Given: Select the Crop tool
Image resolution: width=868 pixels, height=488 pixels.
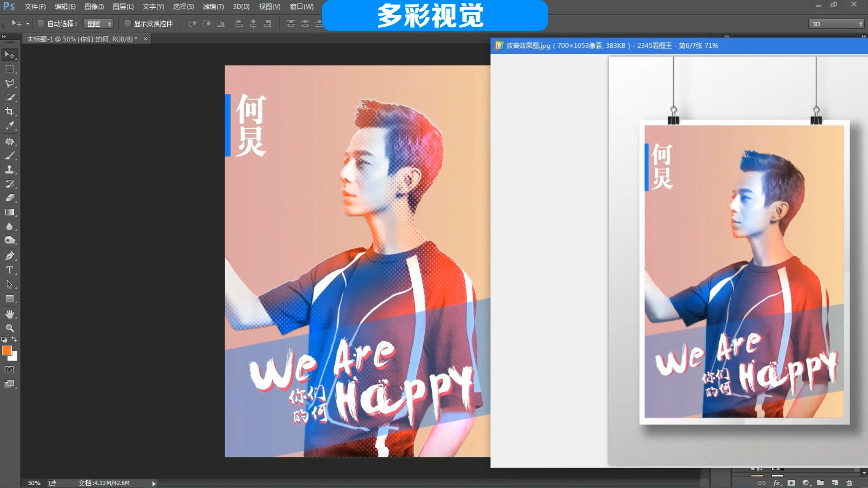Looking at the screenshot, I should tap(9, 112).
